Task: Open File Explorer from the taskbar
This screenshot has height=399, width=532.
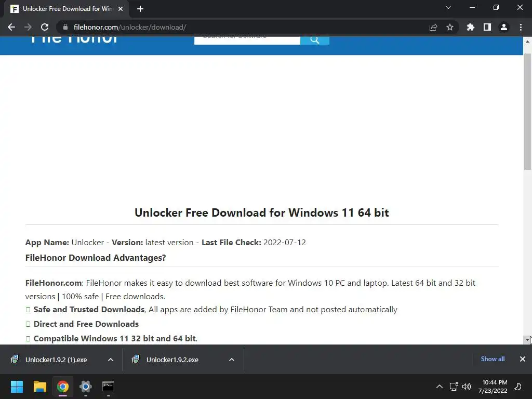Action: [39, 387]
